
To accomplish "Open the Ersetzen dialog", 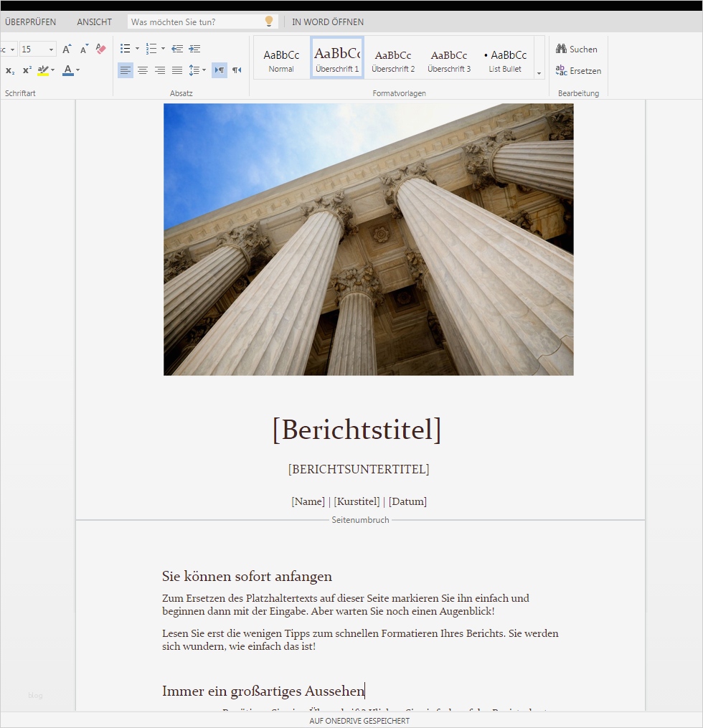I will pos(578,71).
